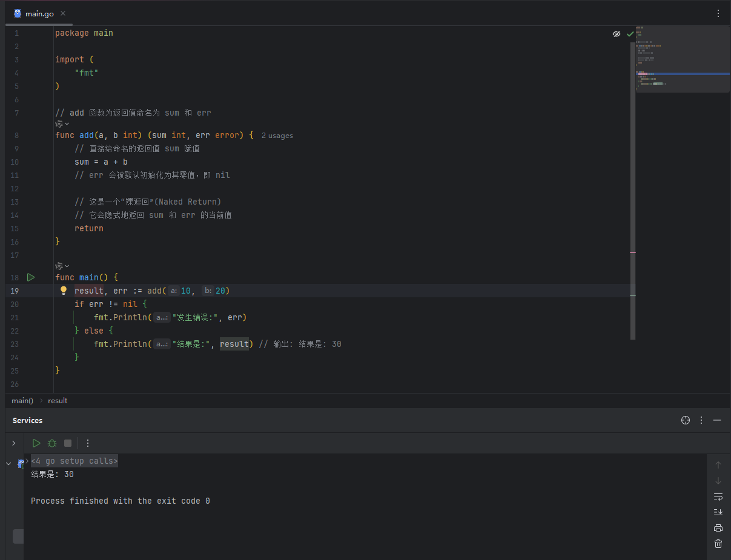Click the 'a:' parameter hint in add call

pyautogui.click(x=174, y=291)
